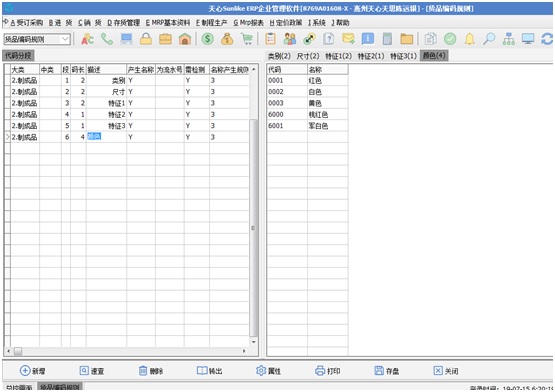Click the yellow bell notification icon
The width and height of the screenshot is (555, 392).
click(x=469, y=39)
